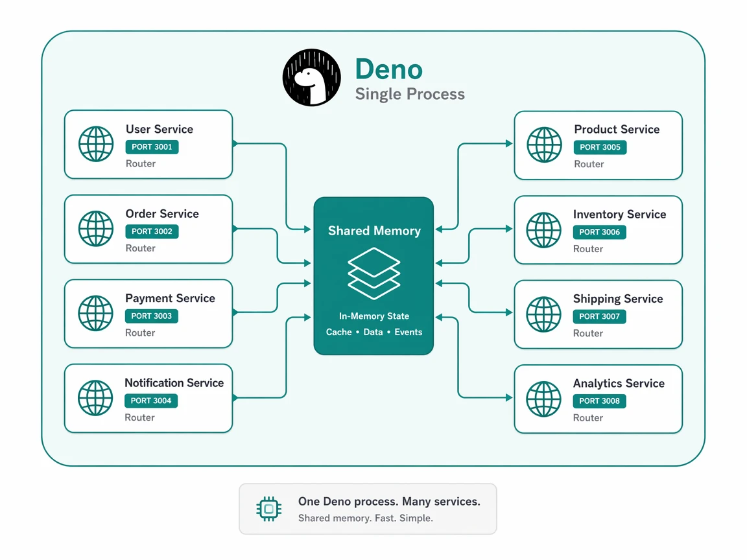Click the word Data in Shared Memory

click(x=373, y=332)
